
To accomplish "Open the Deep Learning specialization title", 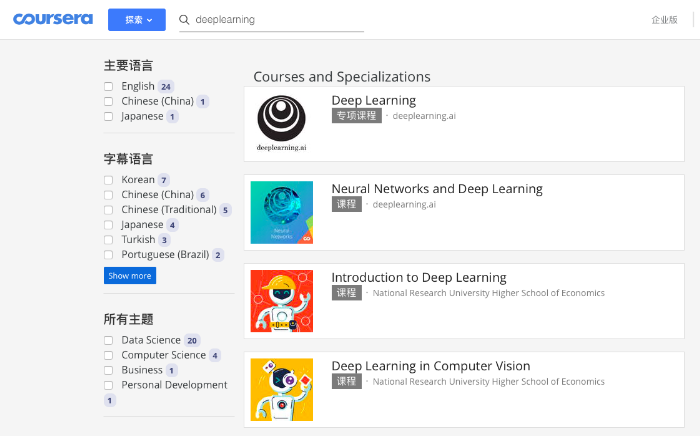I will tap(374, 101).
